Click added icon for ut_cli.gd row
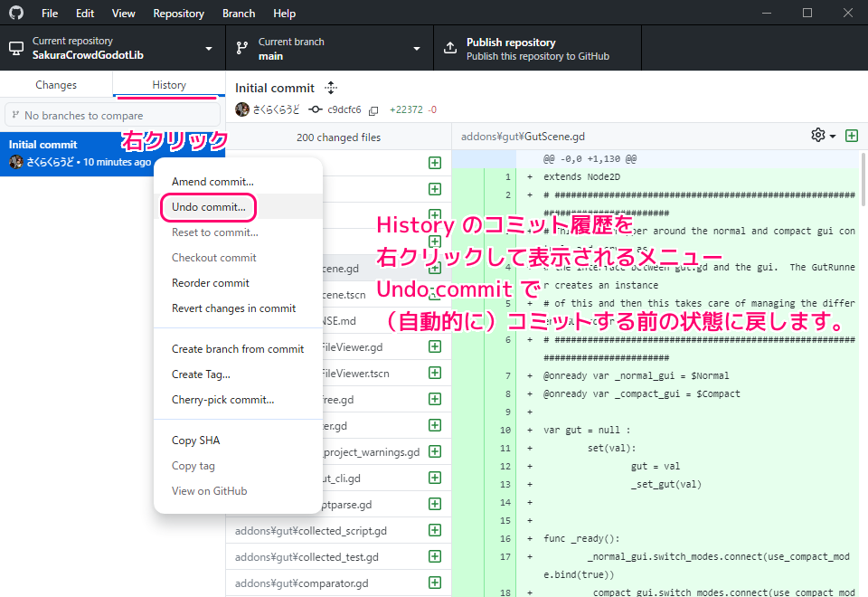868x597 pixels. 435,478
